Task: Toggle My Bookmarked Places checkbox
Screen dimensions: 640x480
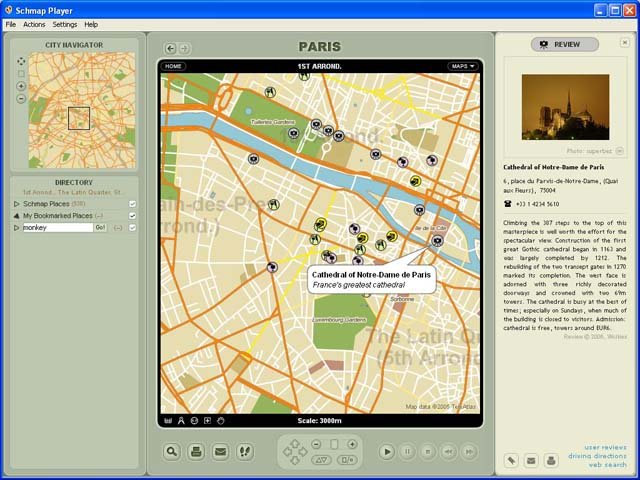Action: tap(132, 216)
